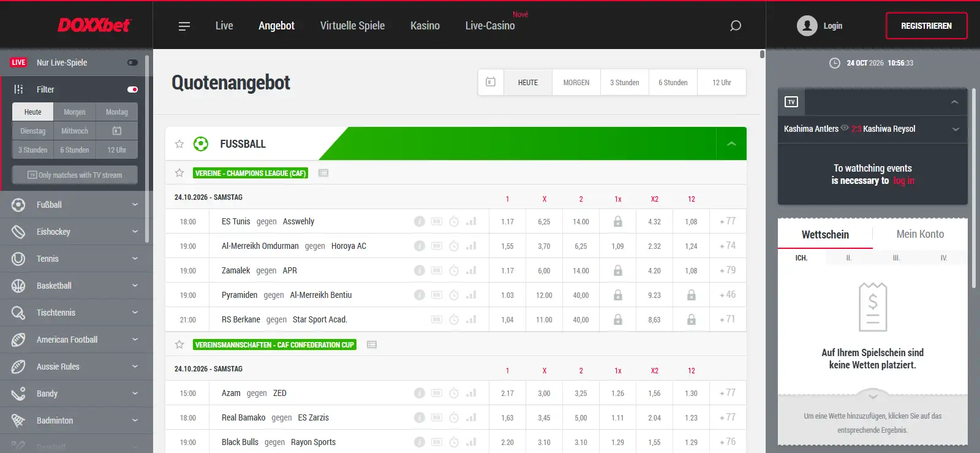This screenshot has height=453, width=980.
Task: Select the MORGEN time tab
Action: (x=576, y=83)
